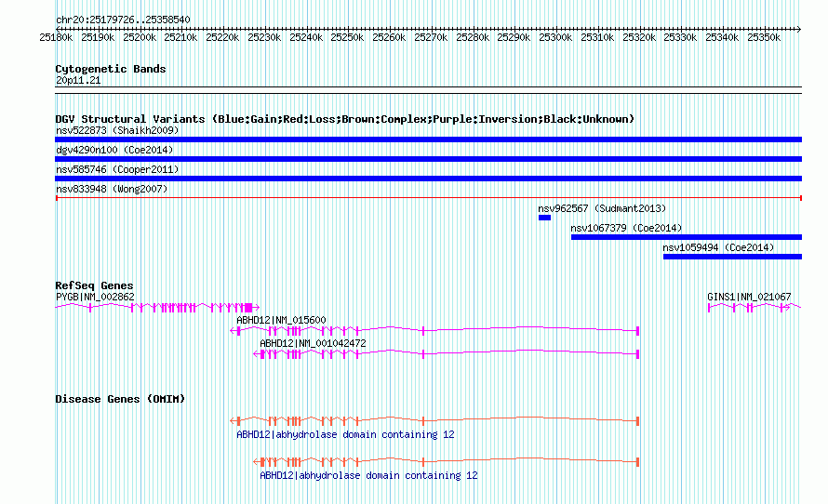Click the 25250k ruler tick label
The width and height of the screenshot is (828, 504).
[x=347, y=37]
